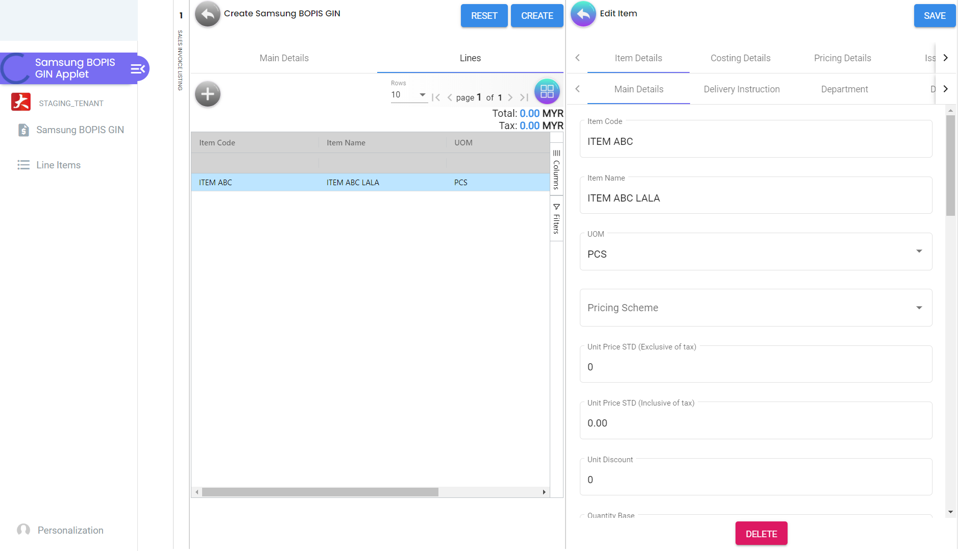Open the Rows per page dropdown
The image size is (980, 551).
tap(409, 95)
